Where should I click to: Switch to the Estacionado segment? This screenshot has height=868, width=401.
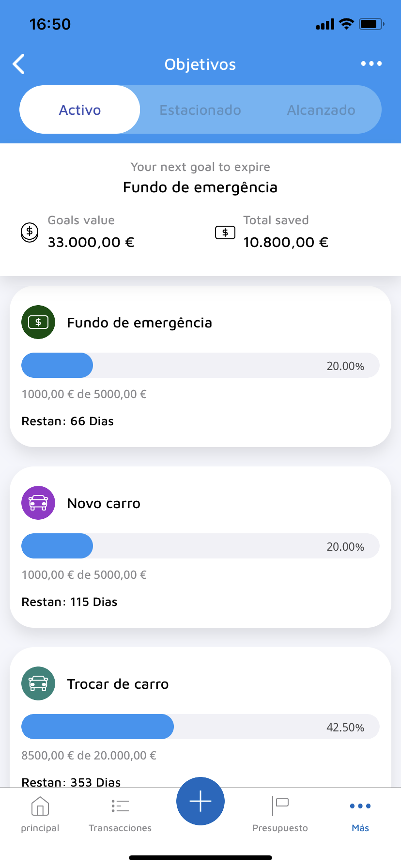(200, 110)
